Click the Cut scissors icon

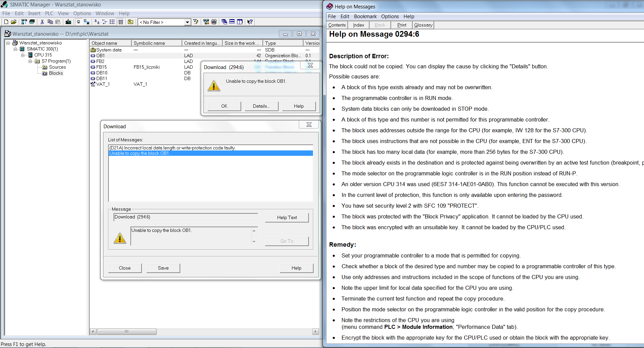pos(42,22)
